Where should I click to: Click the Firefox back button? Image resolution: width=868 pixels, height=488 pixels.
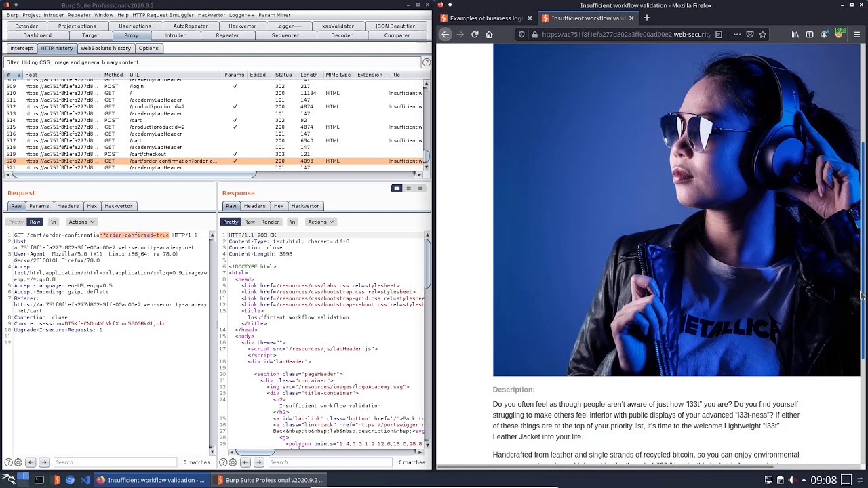[x=445, y=34]
